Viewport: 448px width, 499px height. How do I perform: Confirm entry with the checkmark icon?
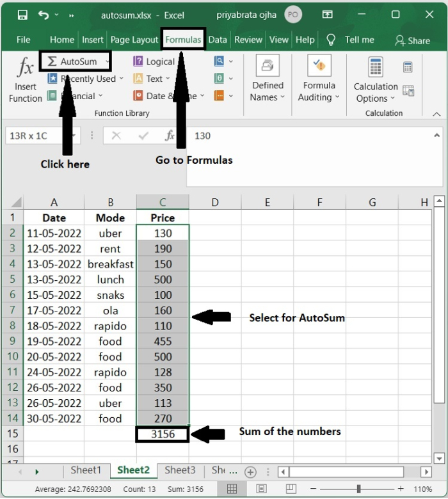[143, 136]
